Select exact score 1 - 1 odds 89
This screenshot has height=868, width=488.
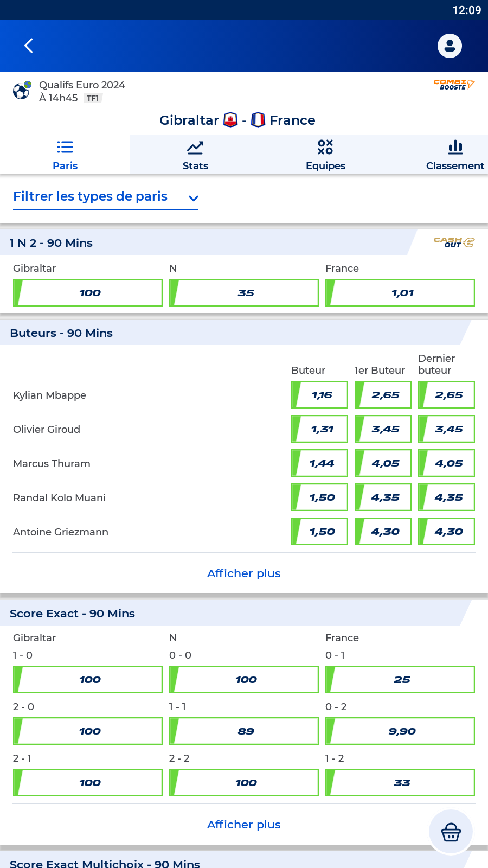244,731
